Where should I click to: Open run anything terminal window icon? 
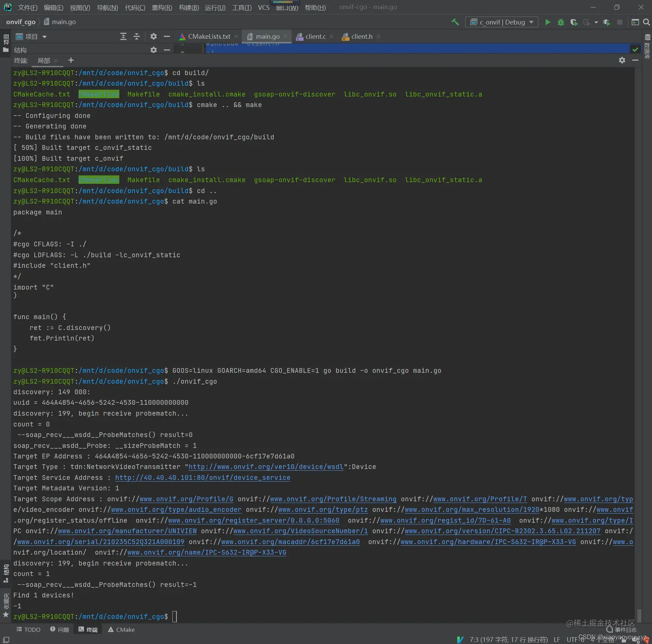click(635, 22)
